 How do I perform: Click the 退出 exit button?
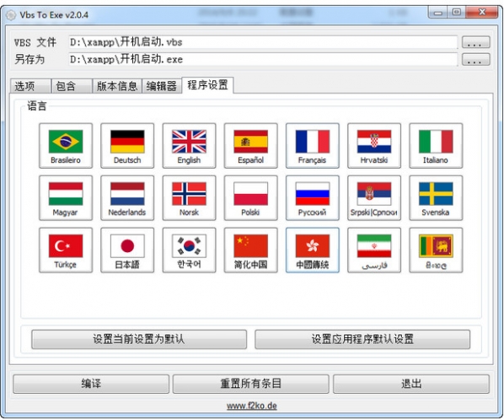coord(411,384)
